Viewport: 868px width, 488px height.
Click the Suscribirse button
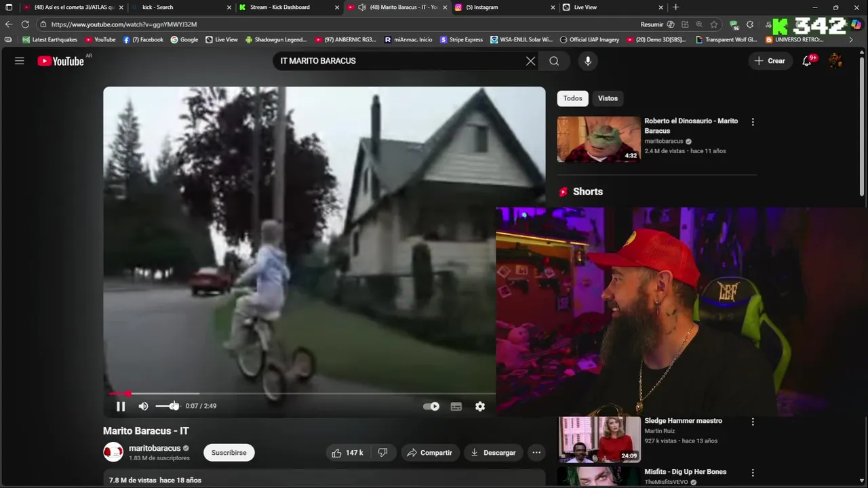(229, 453)
